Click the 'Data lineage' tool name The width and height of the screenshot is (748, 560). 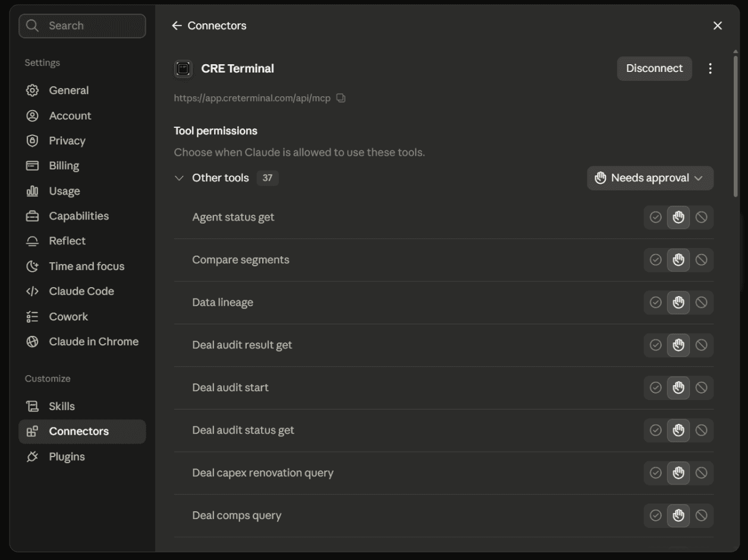(x=222, y=303)
